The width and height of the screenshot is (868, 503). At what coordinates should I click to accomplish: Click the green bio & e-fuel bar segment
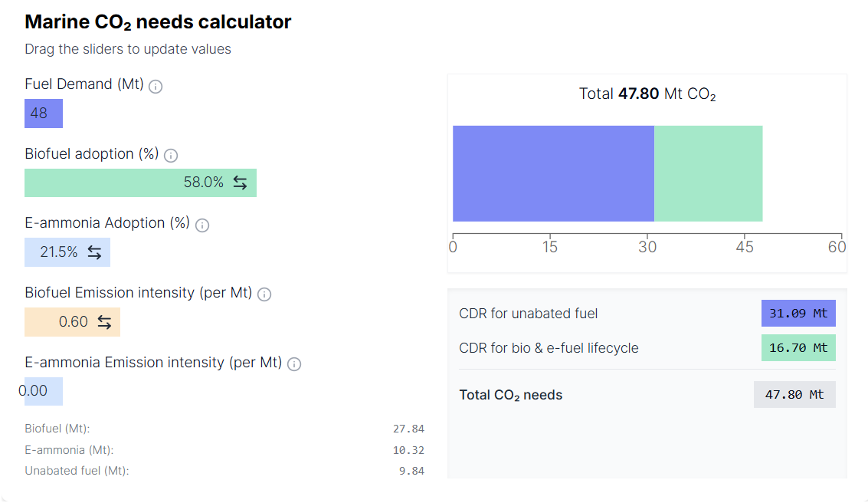[709, 174]
